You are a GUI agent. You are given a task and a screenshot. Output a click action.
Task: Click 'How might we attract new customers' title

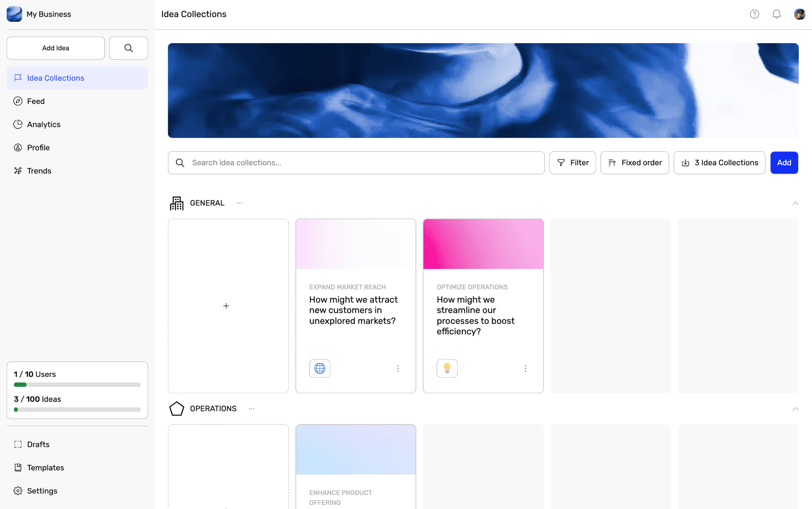[353, 310]
